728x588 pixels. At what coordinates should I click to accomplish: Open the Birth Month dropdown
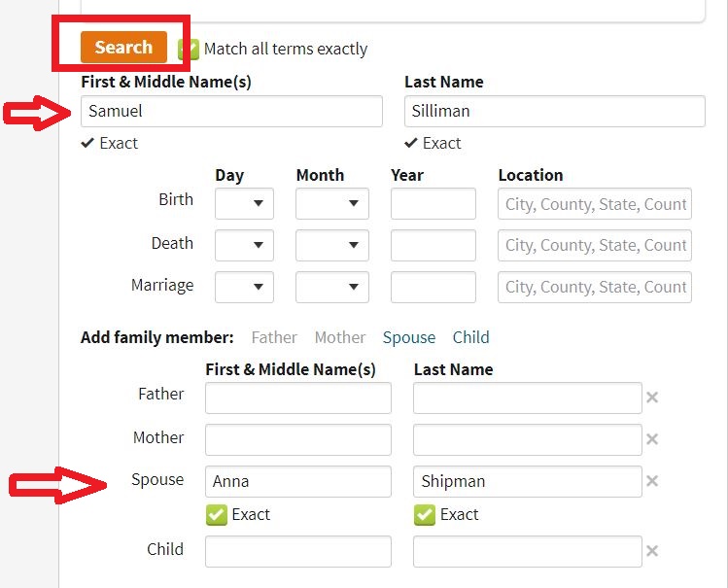(331, 204)
